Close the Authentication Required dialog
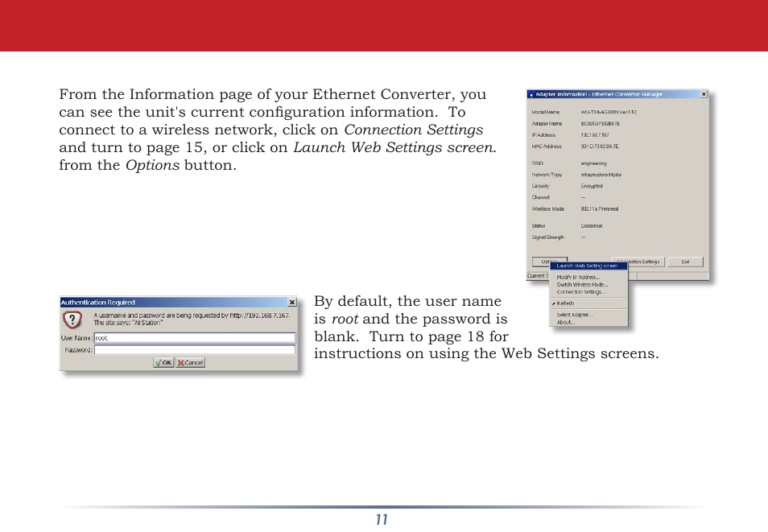Viewport: 768px width, 532px height. 292,303
